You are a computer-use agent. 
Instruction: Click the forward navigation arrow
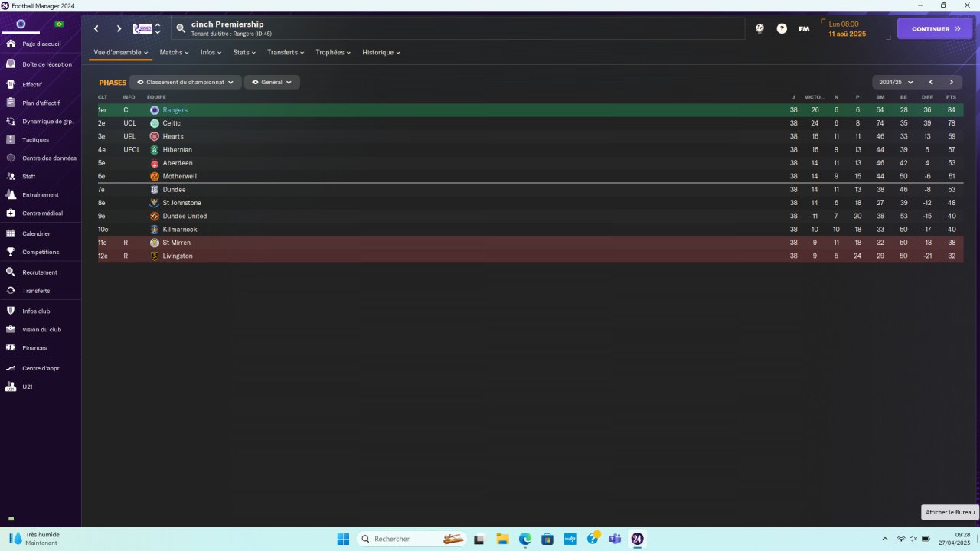119,29
